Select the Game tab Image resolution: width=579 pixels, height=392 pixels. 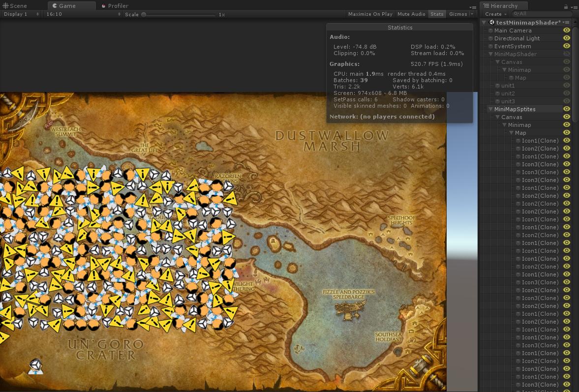pyautogui.click(x=72, y=6)
